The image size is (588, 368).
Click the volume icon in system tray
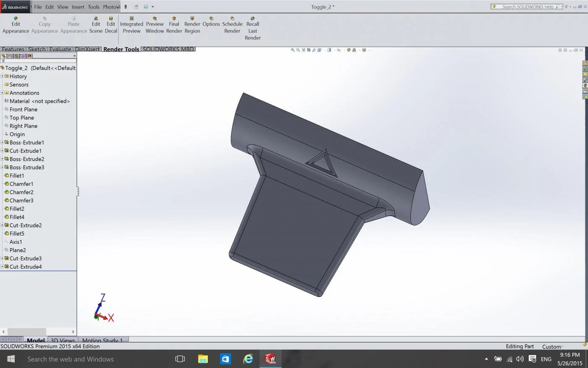click(x=520, y=359)
